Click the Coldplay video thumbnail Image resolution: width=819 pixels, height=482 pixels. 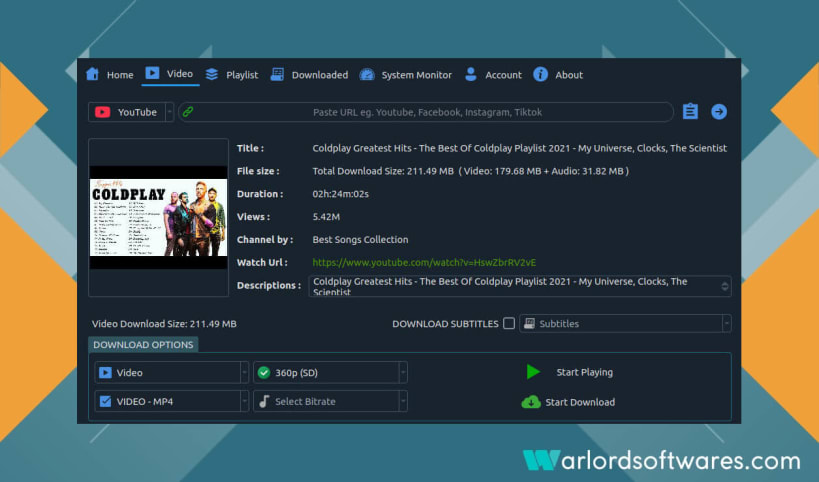click(158, 217)
